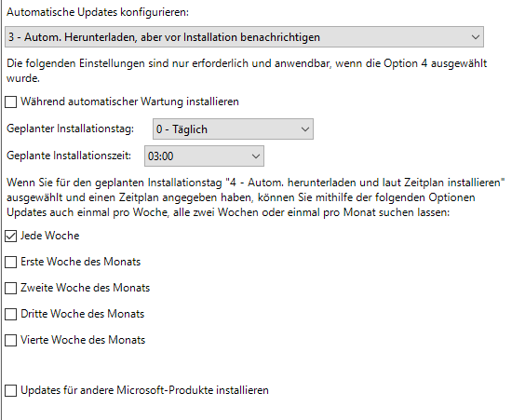Click the 'Geplanter Installationstag:' label
Image resolution: width=525 pixels, height=420 pixels.
point(71,129)
